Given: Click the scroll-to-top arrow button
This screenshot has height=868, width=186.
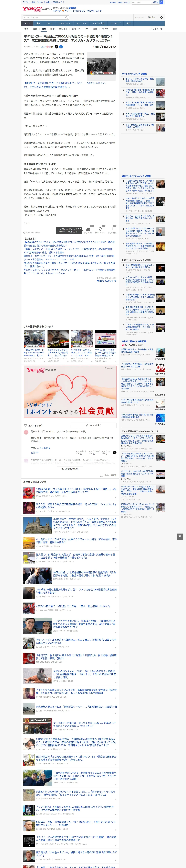Looking at the screenshot, I should pyautogui.click(x=180, y=537).
